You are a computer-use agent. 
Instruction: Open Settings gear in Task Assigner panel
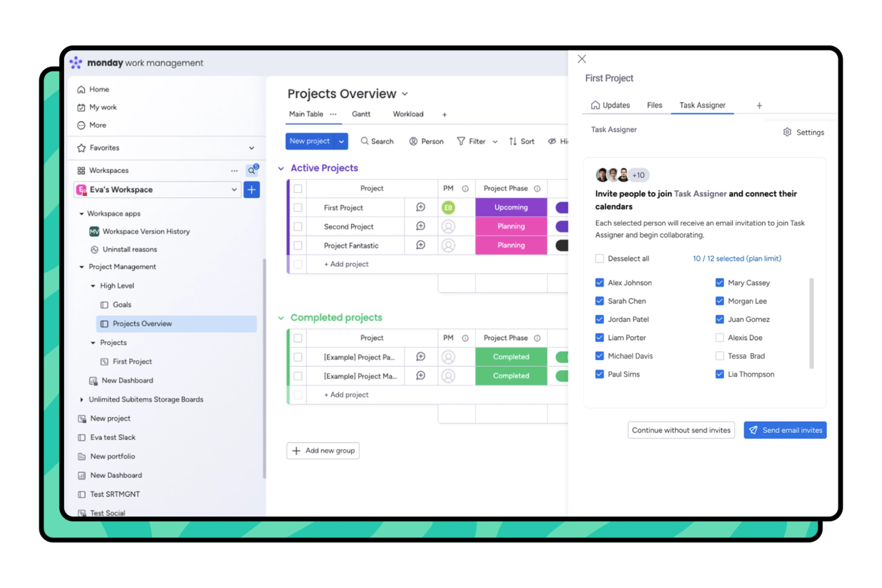tap(787, 132)
